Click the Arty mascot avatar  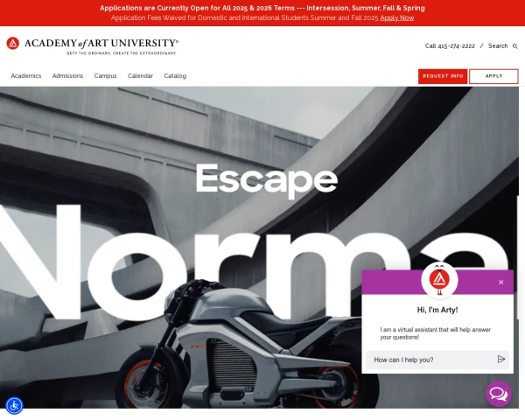(x=439, y=280)
